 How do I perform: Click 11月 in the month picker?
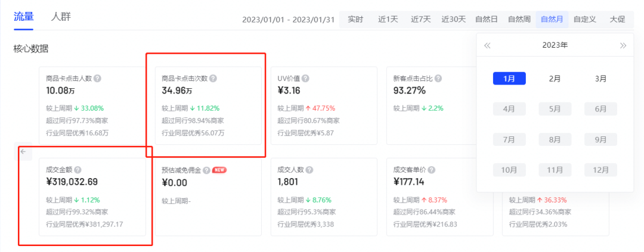click(x=555, y=170)
